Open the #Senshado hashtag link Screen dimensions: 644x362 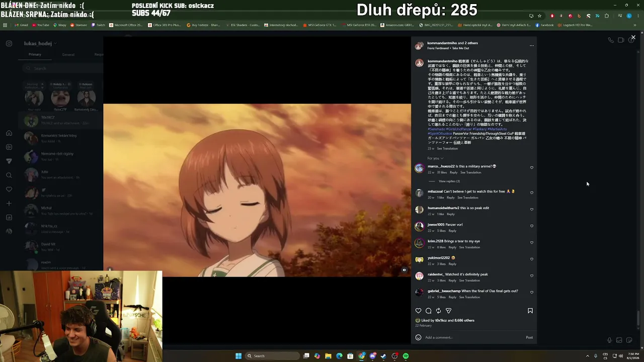(x=436, y=129)
